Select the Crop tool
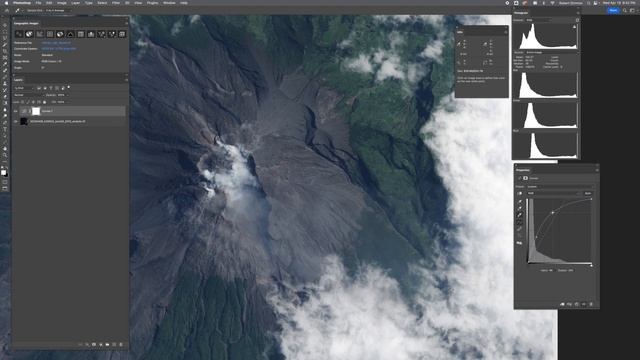Viewport: 640px width, 360px height. point(5,51)
